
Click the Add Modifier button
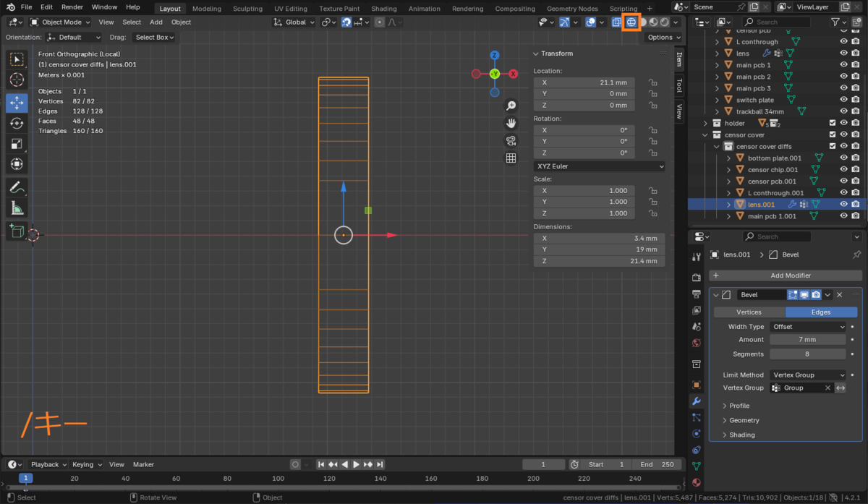786,276
